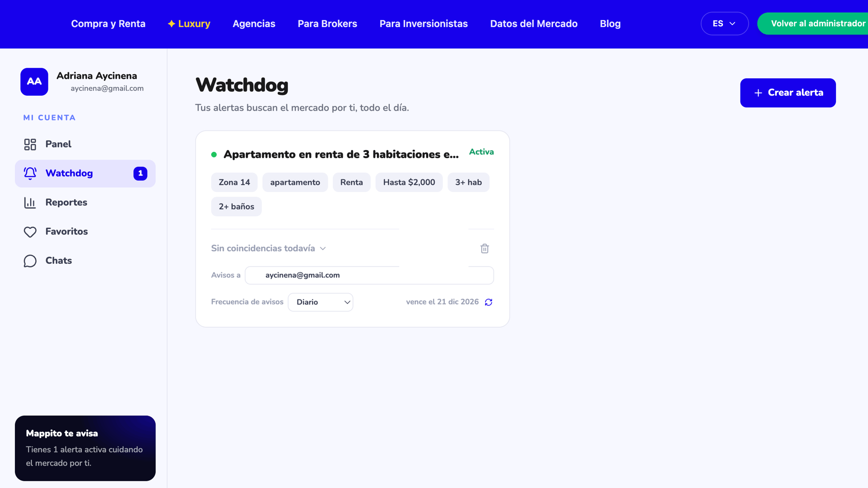Viewport: 868px width, 488px height.
Task: Renew the alert expiry with the refresh icon
Action: click(x=489, y=302)
